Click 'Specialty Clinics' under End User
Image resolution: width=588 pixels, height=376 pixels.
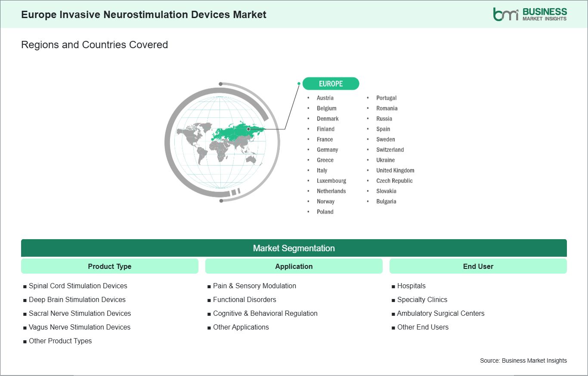tap(422, 299)
